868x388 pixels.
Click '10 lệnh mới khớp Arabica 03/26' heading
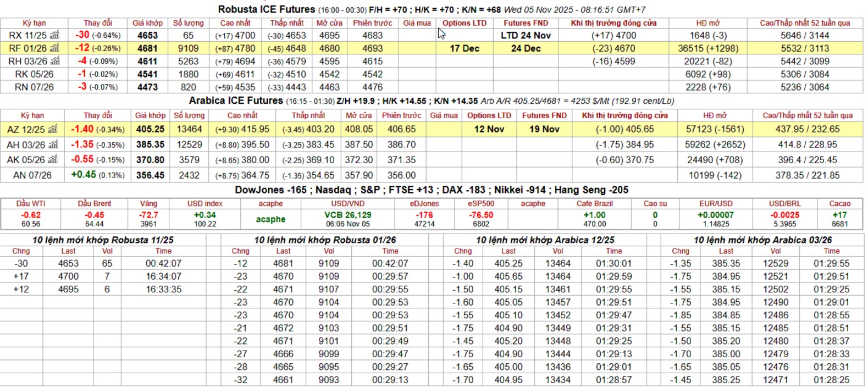click(x=762, y=240)
